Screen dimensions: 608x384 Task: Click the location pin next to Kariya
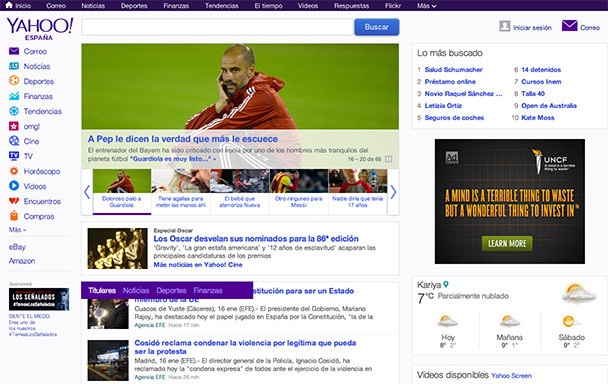coord(446,284)
